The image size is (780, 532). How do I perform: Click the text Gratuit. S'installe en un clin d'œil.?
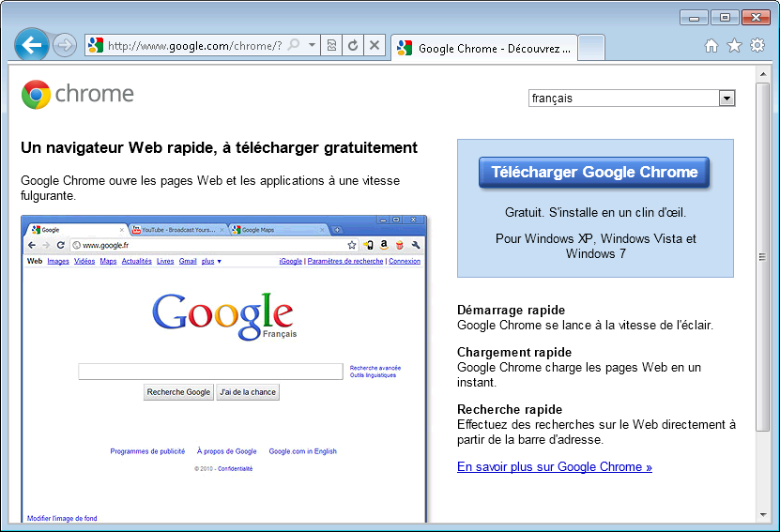[595, 213]
